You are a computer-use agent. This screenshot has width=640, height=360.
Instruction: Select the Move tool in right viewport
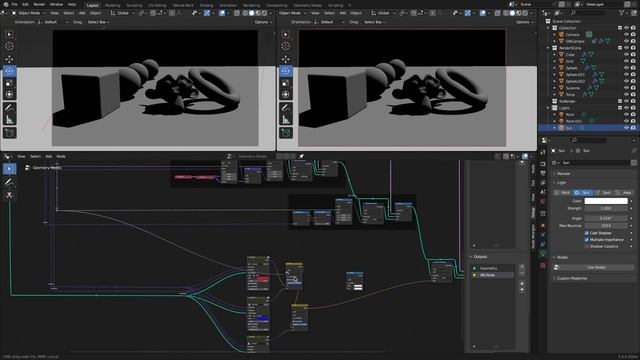tap(286, 59)
